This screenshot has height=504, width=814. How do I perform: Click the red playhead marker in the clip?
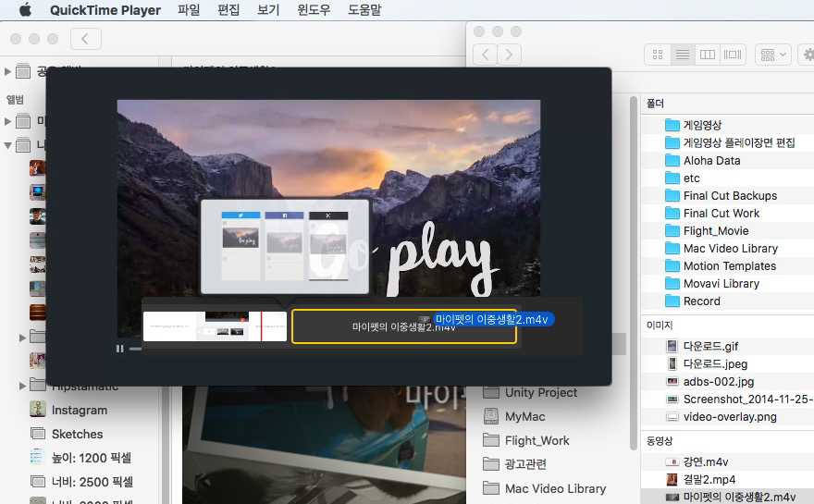(261, 326)
